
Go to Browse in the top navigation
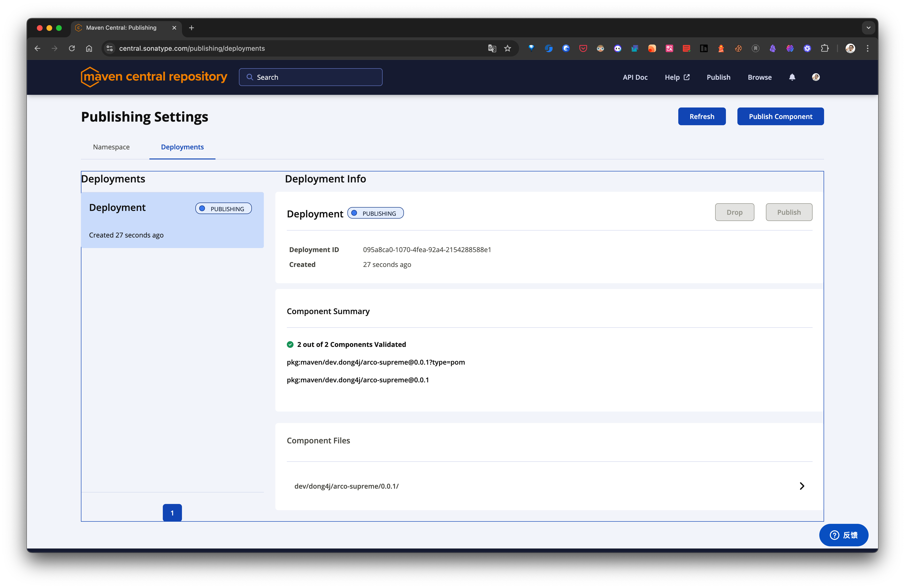click(x=759, y=77)
